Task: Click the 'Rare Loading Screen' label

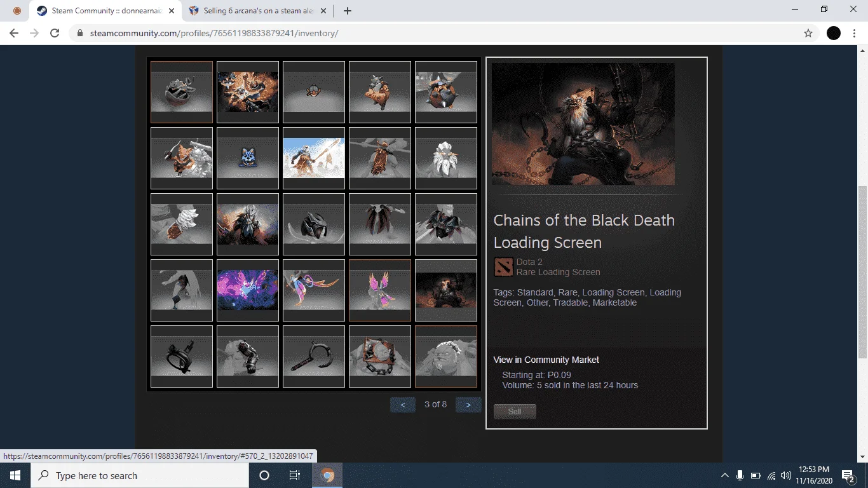Action: (558, 272)
